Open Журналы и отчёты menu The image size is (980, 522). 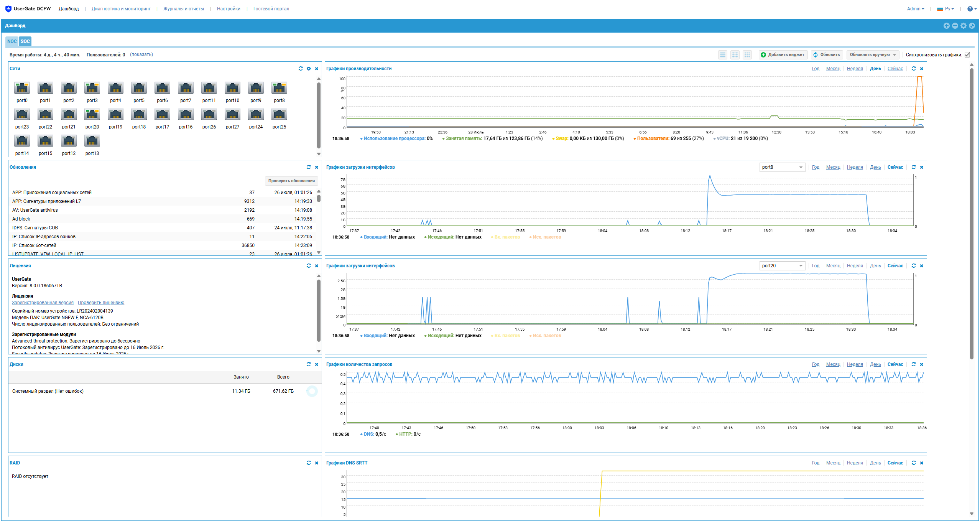point(183,9)
